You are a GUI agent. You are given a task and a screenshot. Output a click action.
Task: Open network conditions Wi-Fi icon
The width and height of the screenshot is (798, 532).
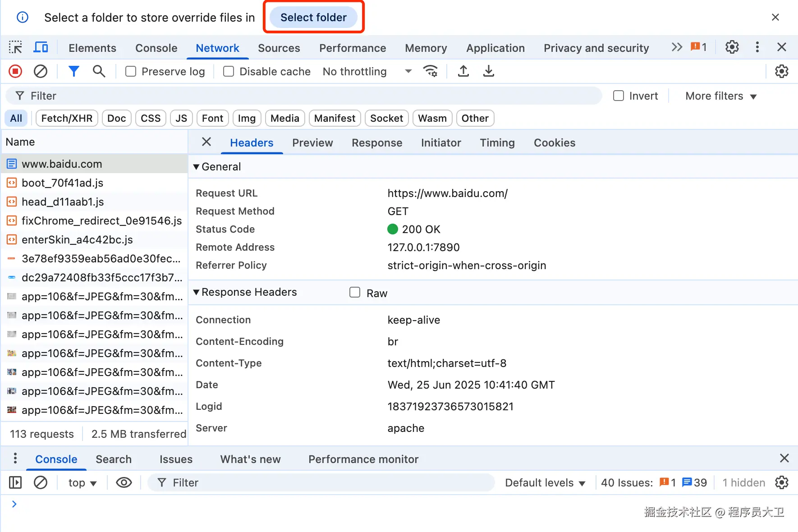coord(431,71)
